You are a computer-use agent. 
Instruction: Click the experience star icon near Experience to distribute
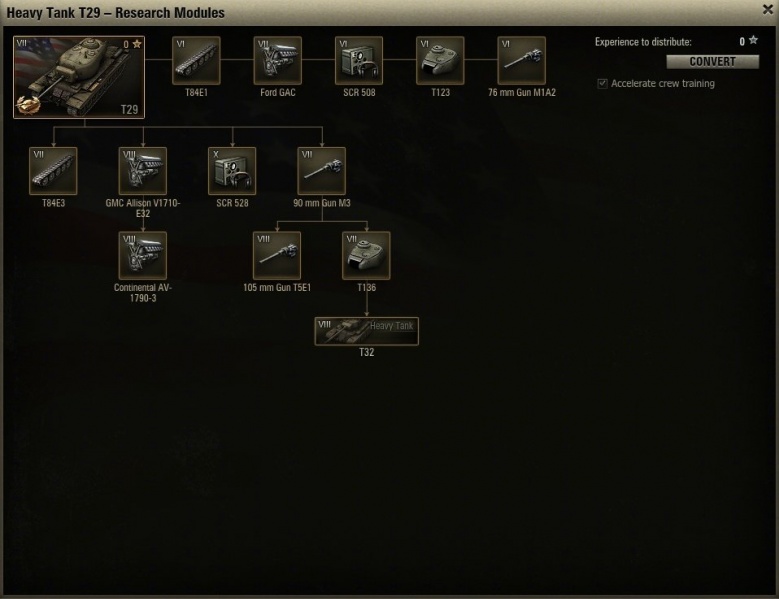click(754, 41)
